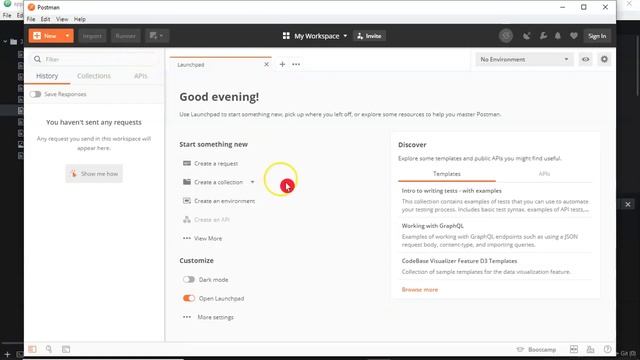
Task: Click the satellite interceptor capture icon
Action: click(x=527, y=36)
